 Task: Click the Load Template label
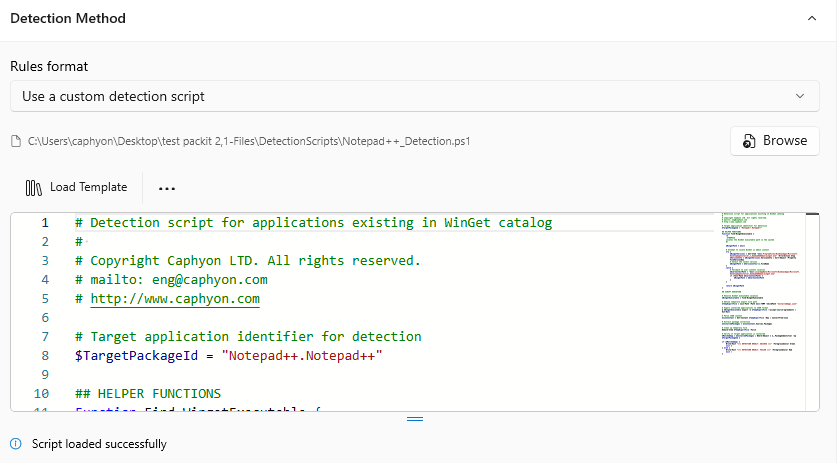click(x=88, y=187)
